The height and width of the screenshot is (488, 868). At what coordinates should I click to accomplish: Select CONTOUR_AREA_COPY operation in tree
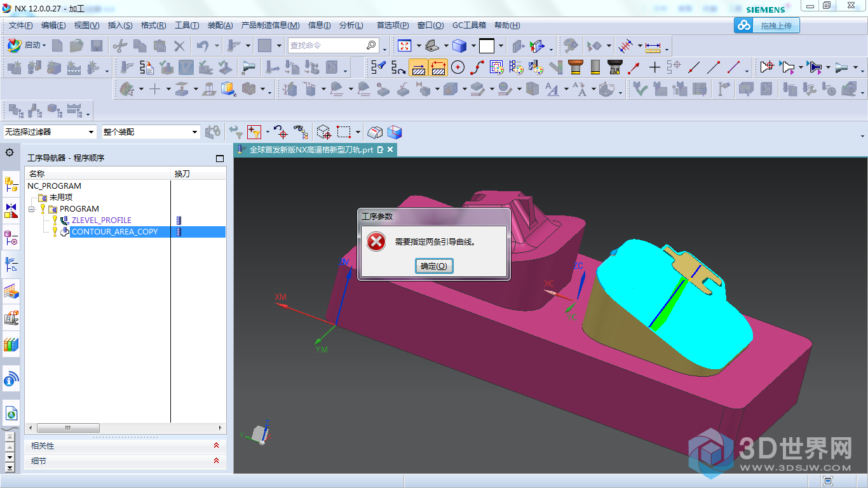click(x=115, y=232)
